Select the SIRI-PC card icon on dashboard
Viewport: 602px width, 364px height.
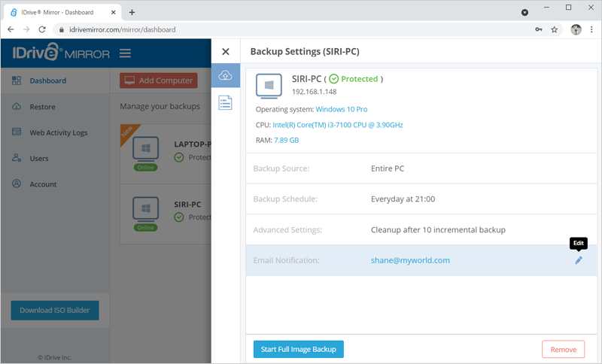(x=145, y=208)
